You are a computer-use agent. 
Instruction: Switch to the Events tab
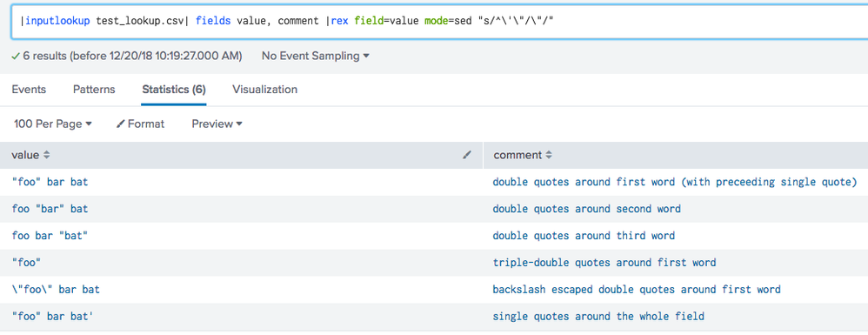pyautogui.click(x=29, y=89)
